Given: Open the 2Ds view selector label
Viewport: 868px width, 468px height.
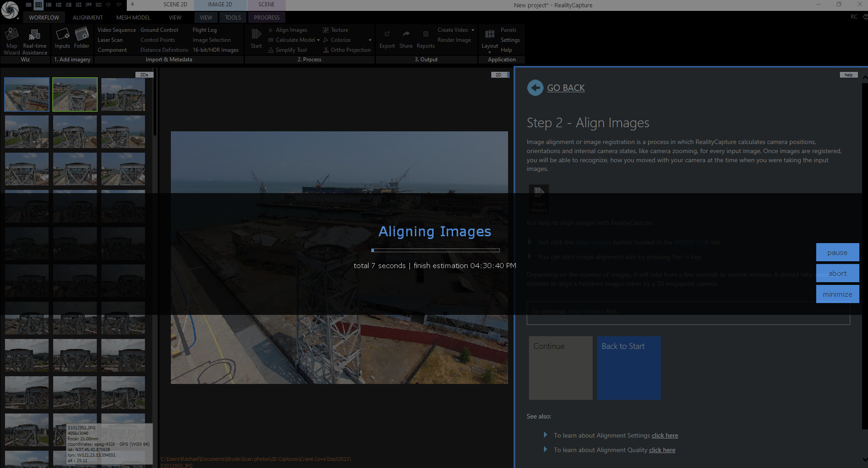Looking at the screenshot, I should [144, 75].
